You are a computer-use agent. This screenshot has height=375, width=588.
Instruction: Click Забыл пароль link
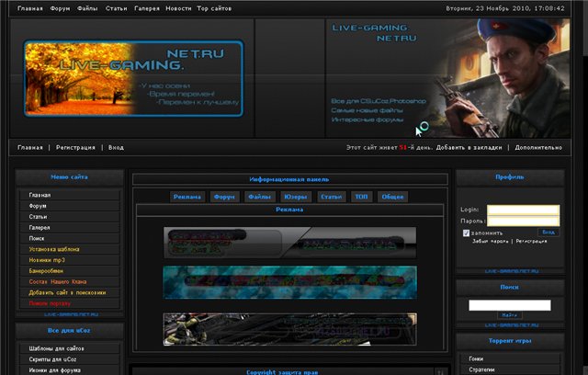(490, 241)
